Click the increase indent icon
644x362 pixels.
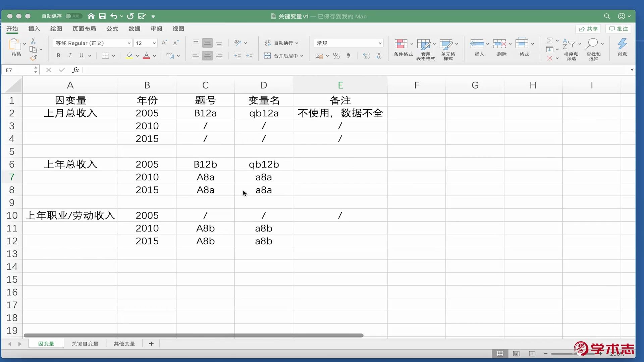pyautogui.click(x=249, y=56)
